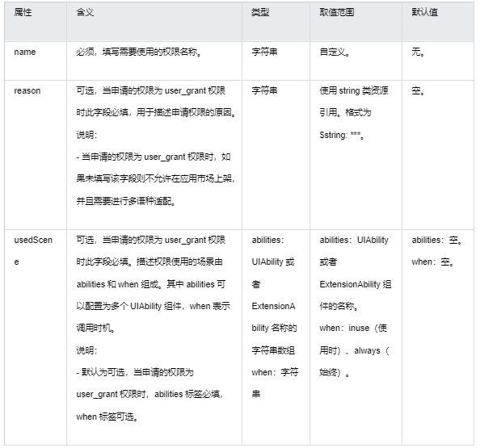Click 时此字段必填，用于描述申请权限的原因。 line

point(156,113)
